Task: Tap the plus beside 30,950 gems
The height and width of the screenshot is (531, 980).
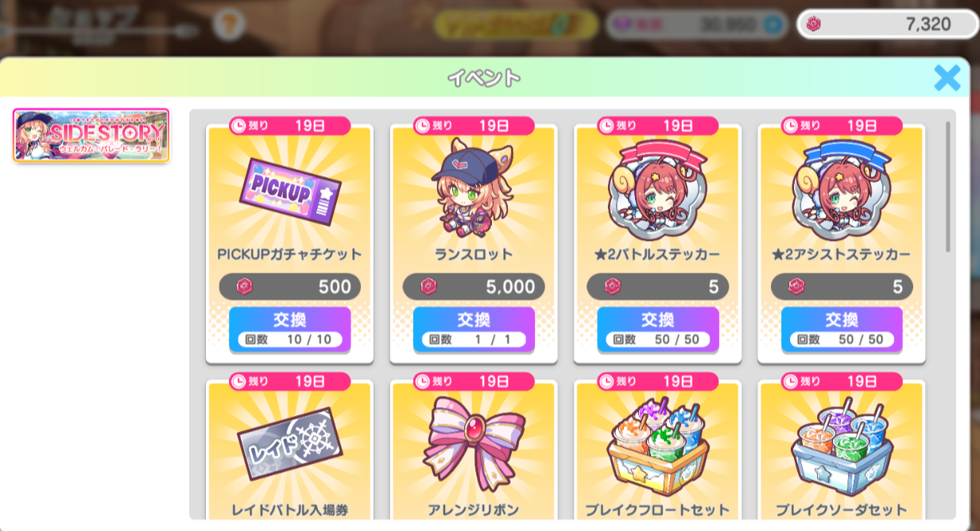Action: (772, 25)
